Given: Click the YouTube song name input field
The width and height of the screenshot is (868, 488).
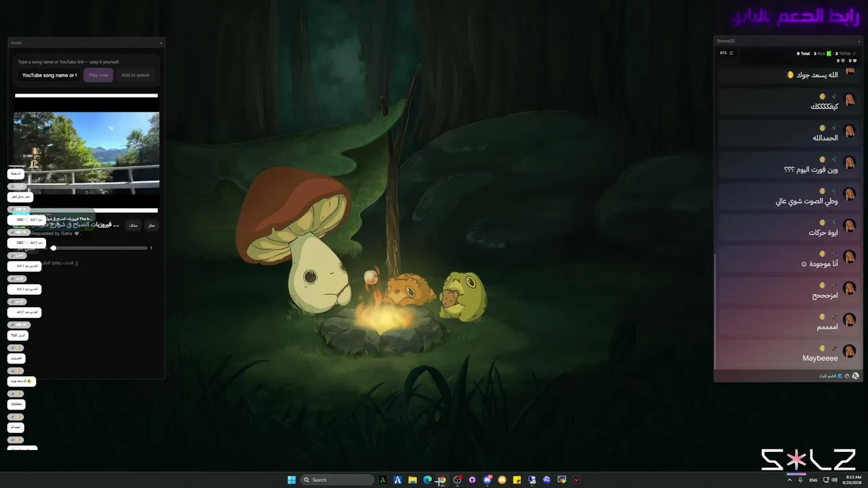Looking at the screenshot, I should (x=50, y=75).
